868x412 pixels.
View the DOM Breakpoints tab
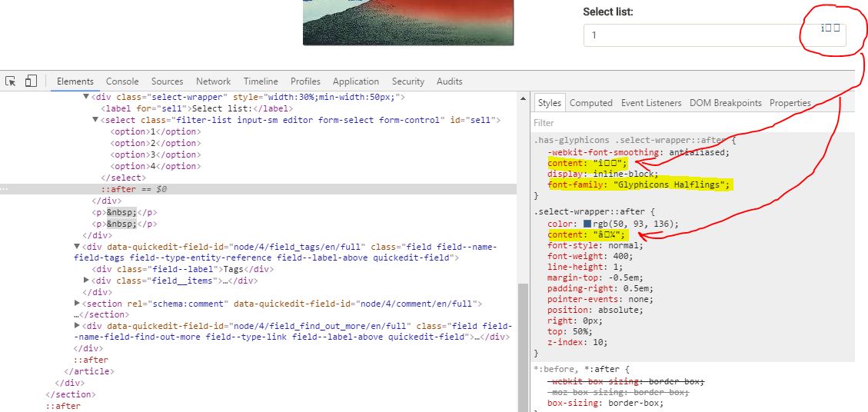coord(725,103)
